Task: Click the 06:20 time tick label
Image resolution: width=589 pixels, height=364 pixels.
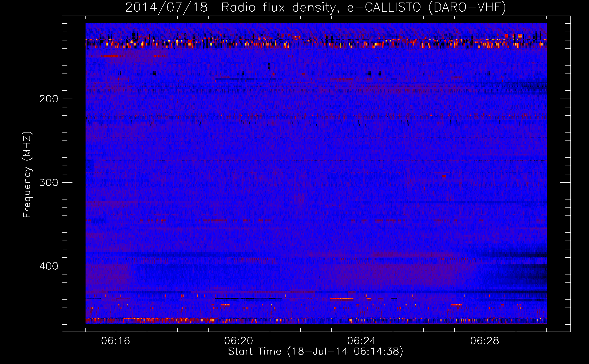Action: coord(239,341)
